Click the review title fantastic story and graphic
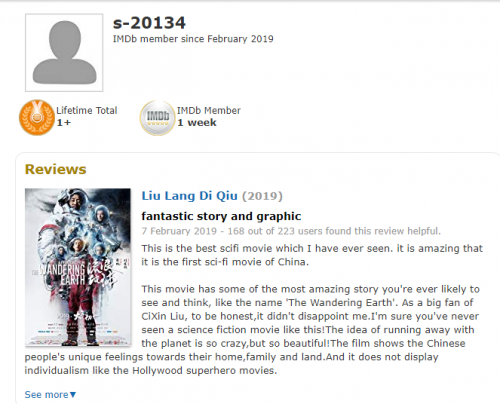This screenshot has width=500, height=404. pos(221,216)
